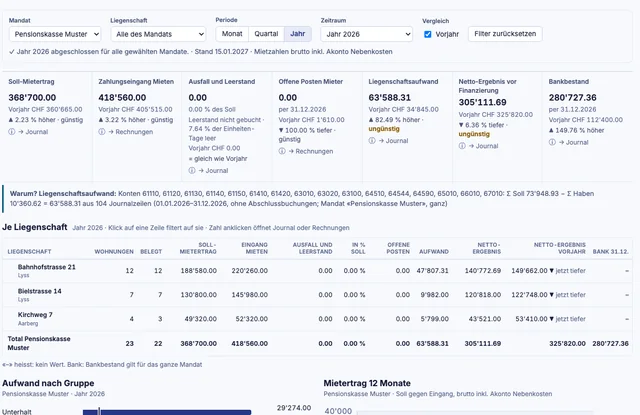Click the Filter zurücksetzen button

505,34
